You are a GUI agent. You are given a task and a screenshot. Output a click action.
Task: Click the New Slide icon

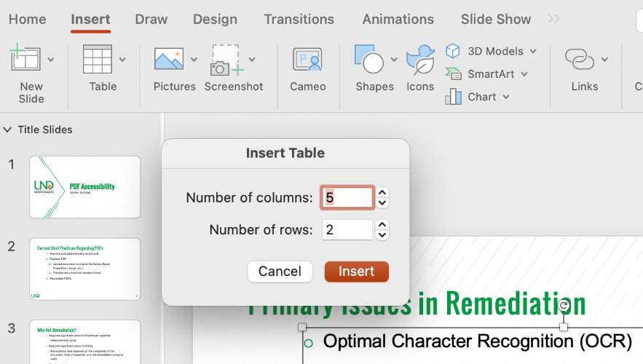(x=25, y=58)
